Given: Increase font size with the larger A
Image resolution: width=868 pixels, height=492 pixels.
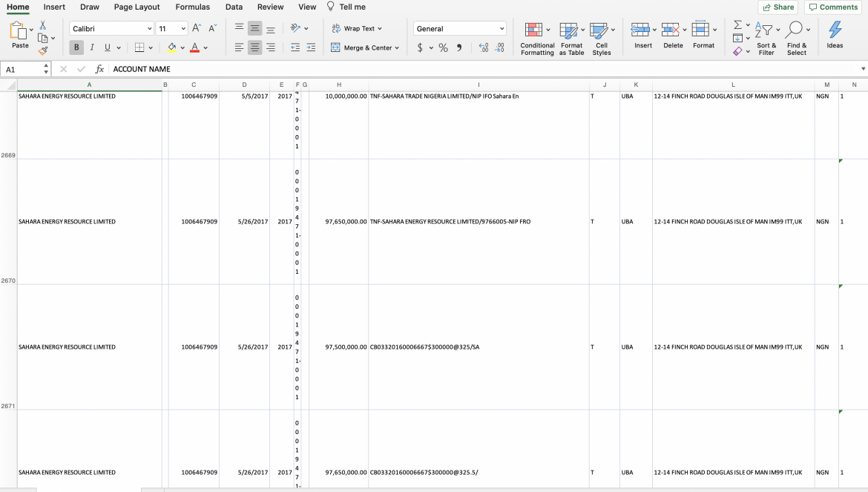Looking at the screenshot, I should point(197,28).
